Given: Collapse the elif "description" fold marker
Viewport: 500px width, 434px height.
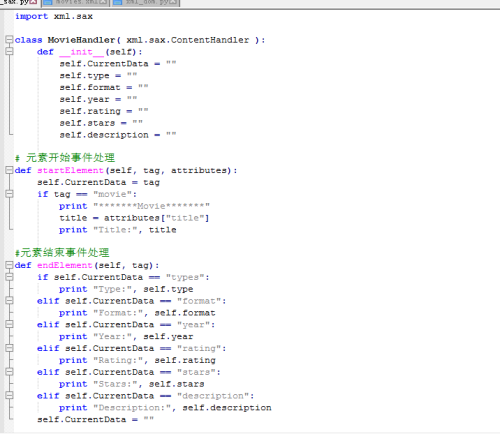Looking at the screenshot, I should pos(9,395).
